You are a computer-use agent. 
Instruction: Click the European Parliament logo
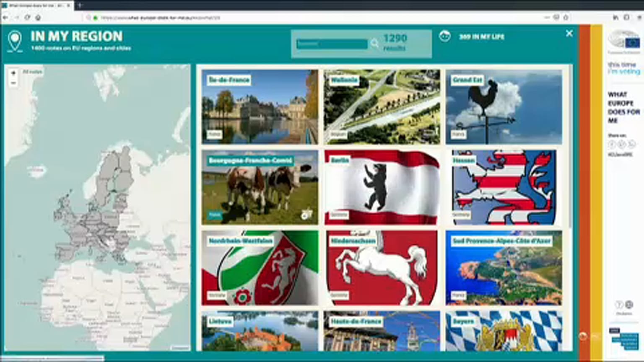pyautogui.click(x=624, y=42)
